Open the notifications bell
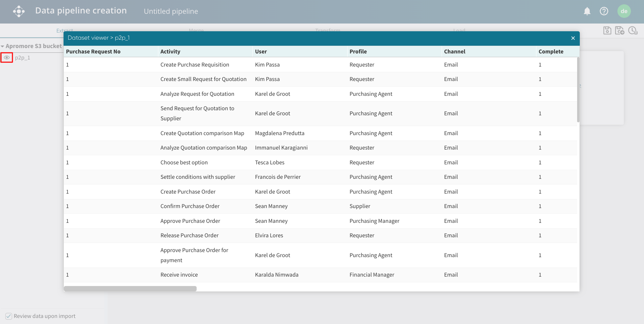The image size is (644, 324). point(587,11)
